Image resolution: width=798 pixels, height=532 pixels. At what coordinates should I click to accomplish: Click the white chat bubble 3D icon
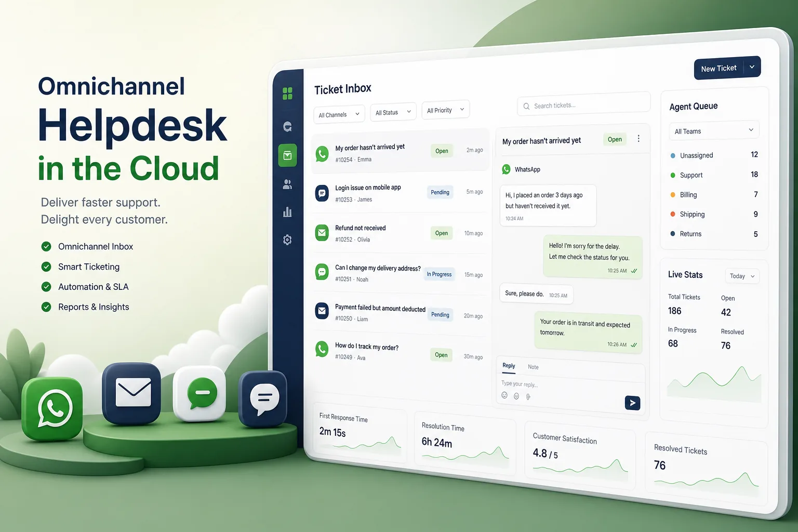[x=199, y=394]
